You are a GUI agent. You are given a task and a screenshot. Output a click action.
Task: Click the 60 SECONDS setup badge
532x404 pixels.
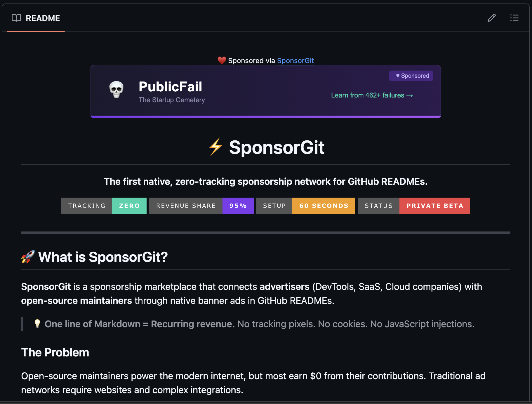click(x=324, y=206)
